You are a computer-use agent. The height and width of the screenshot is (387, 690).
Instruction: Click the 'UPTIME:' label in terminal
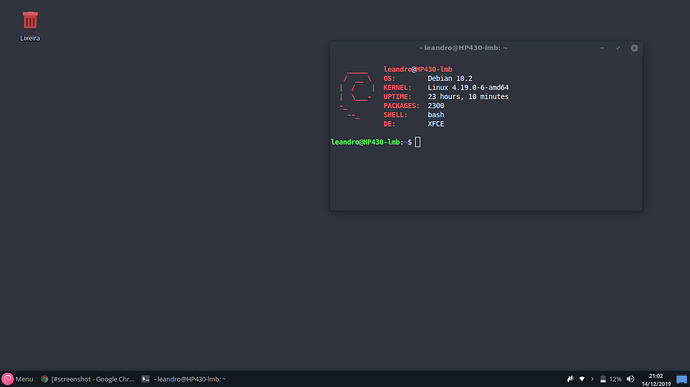[x=397, y=96]
